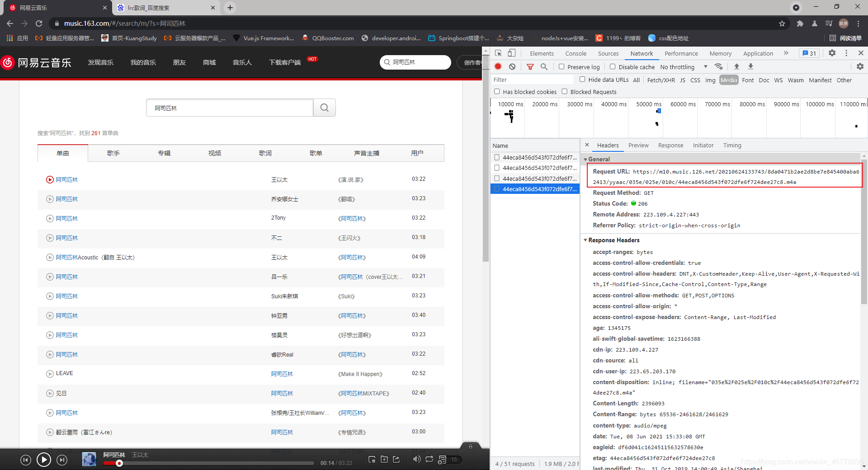Click the Filter input in Network panel
Screen dimensions: 868x470
(x=532, y=80)
